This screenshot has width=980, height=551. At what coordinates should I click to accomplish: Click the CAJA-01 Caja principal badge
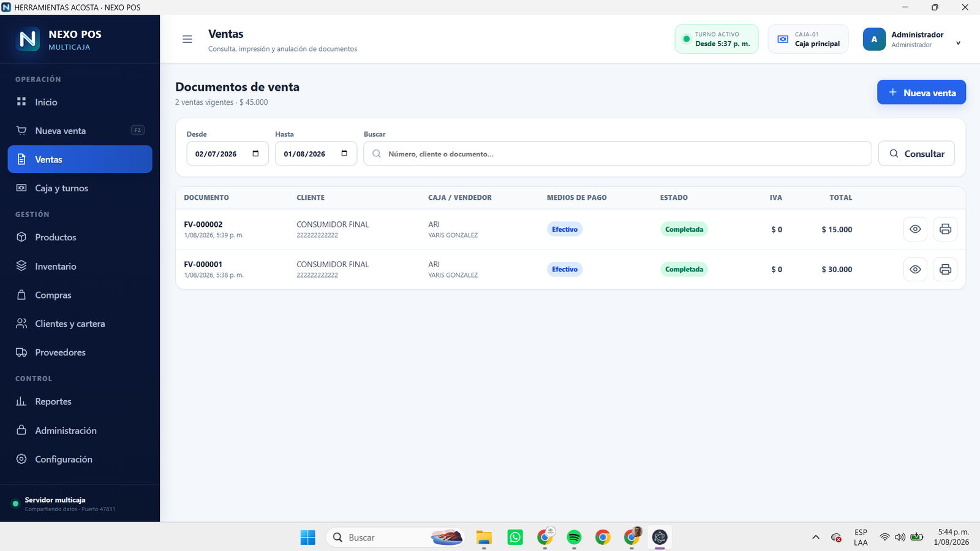tap(808, 39)
